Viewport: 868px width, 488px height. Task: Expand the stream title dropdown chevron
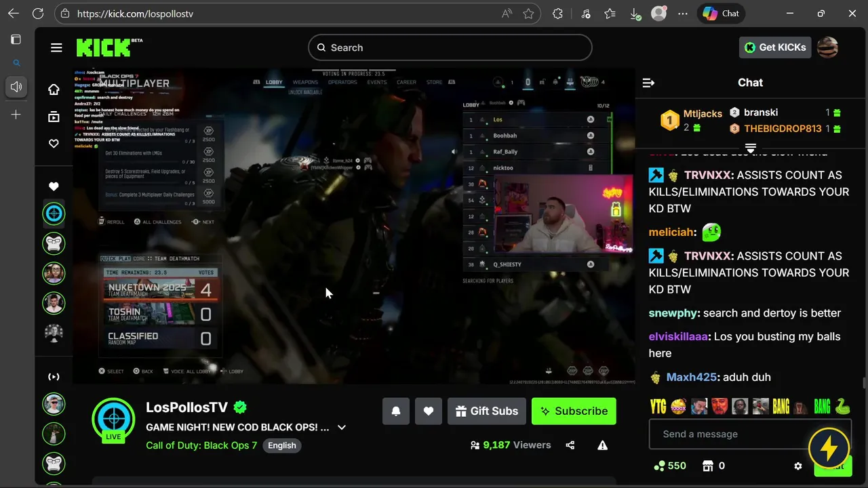pos(342,428)
